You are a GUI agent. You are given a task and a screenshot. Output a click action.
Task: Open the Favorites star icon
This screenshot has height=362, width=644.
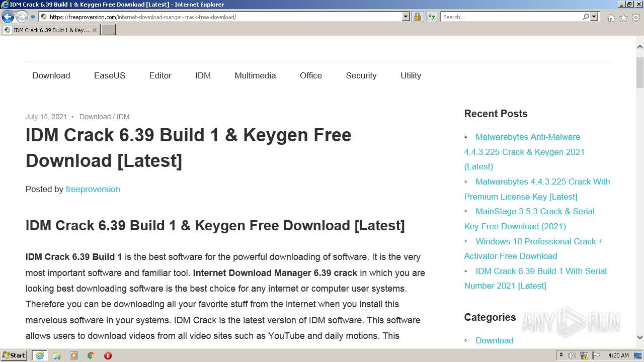click(x=623, y=18)
